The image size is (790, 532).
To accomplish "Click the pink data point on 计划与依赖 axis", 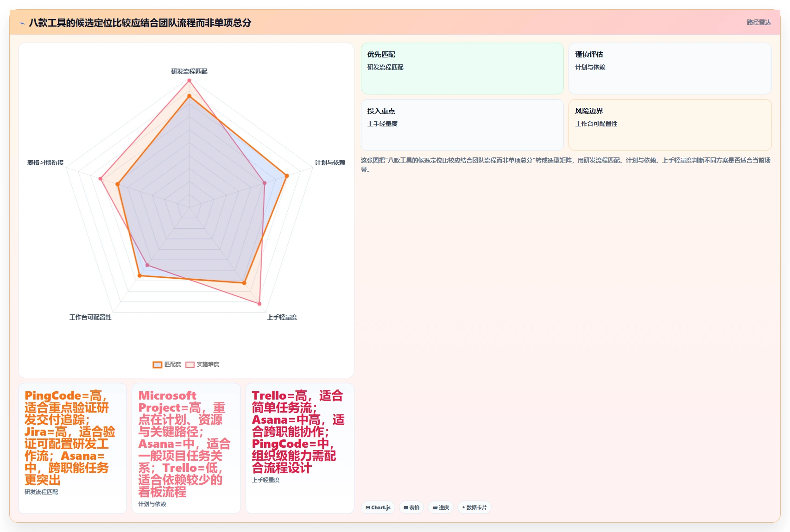I will 265,183.
